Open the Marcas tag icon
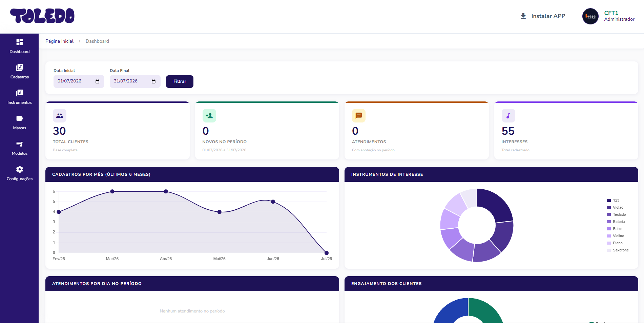Screen dimensions: 644x323 tap(20, 118)
